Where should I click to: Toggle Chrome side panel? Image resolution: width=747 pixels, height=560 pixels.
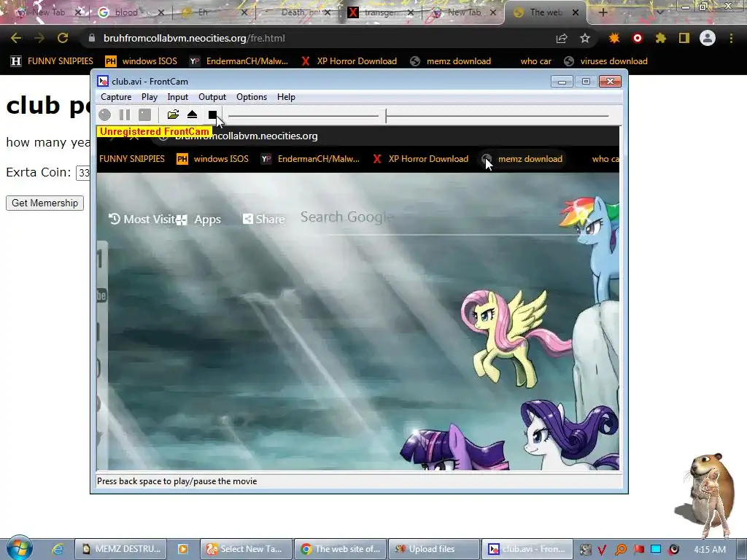(x=684, y=38)
